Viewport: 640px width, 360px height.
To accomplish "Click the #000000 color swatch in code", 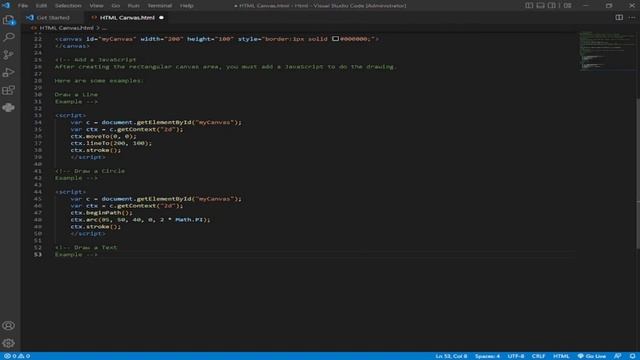I will [335, 39].
